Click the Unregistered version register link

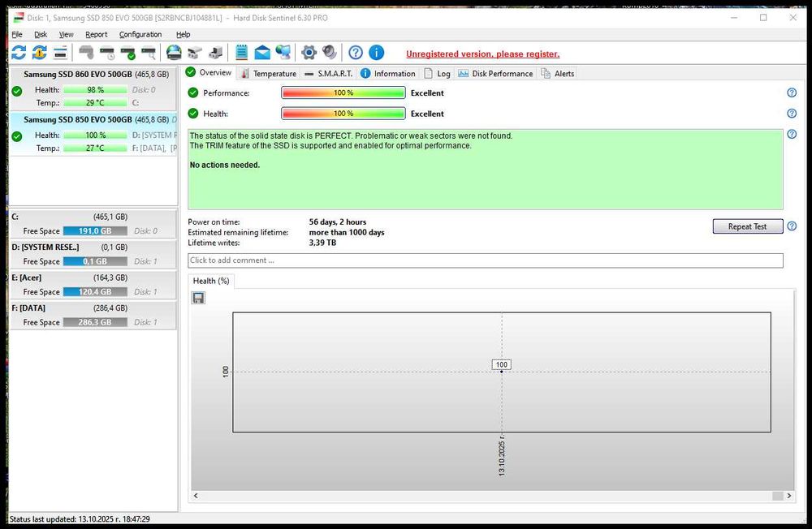(x=482, y=54)
